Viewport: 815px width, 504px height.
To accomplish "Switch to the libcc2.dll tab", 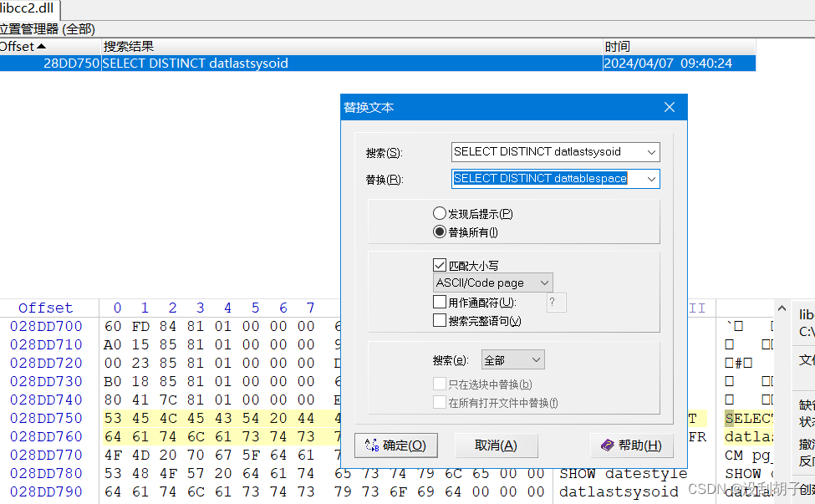I will click(x=27, y=7).
